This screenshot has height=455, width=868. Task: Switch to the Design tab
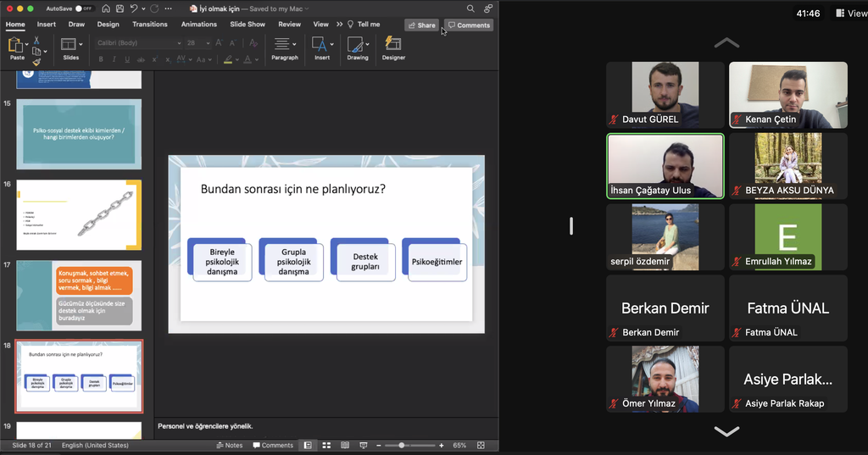tap(108, 25)
